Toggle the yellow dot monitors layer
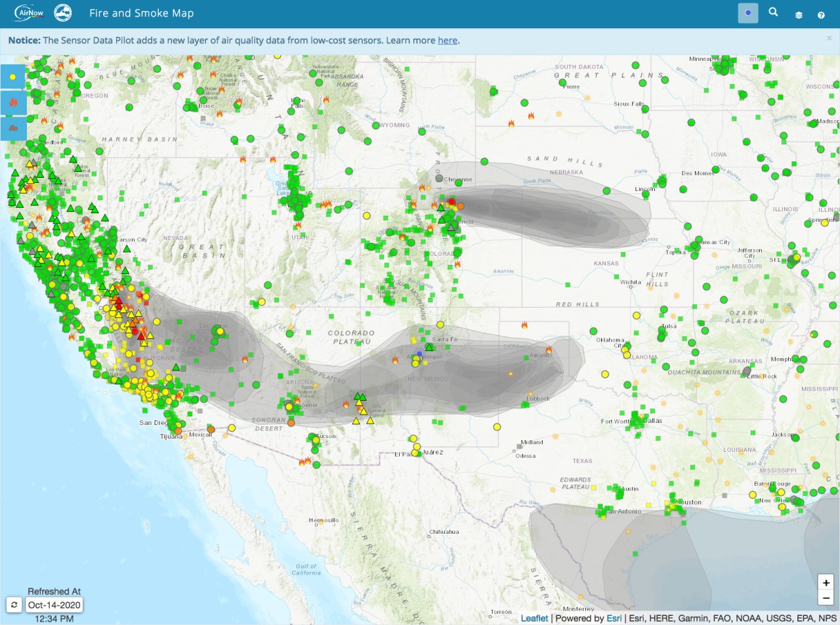840x625 pixels. tap(13, 77)
